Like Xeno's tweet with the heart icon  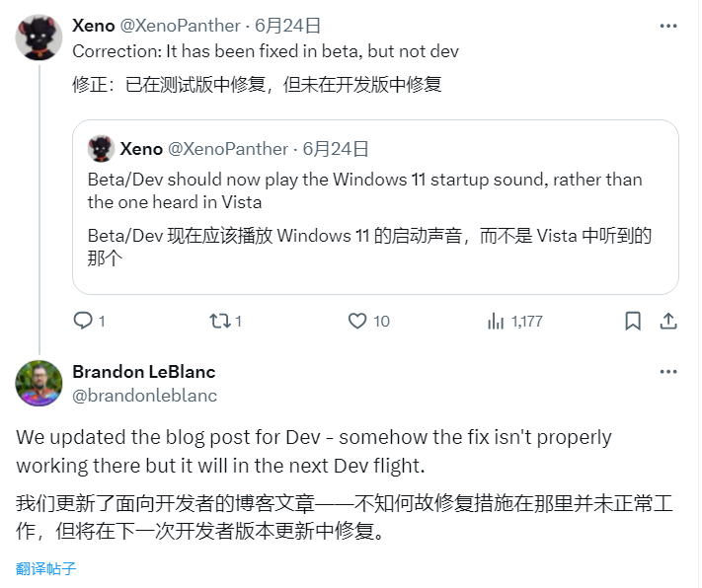click(x=357, y=321)
